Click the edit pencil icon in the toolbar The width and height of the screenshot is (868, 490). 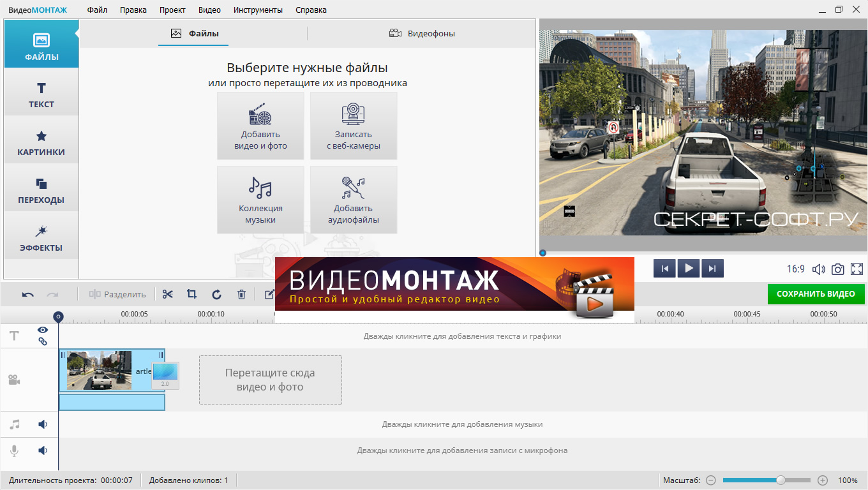269,294
